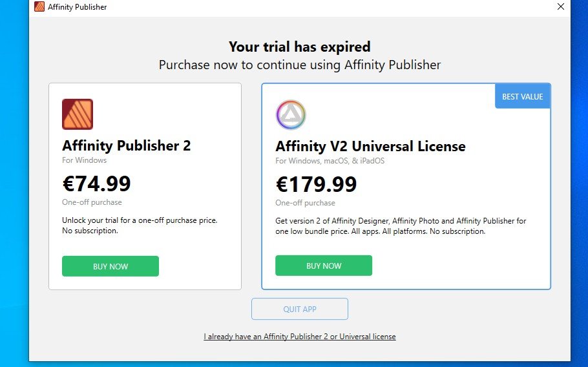Open 'I already have a license' link

tap(300, 336)
